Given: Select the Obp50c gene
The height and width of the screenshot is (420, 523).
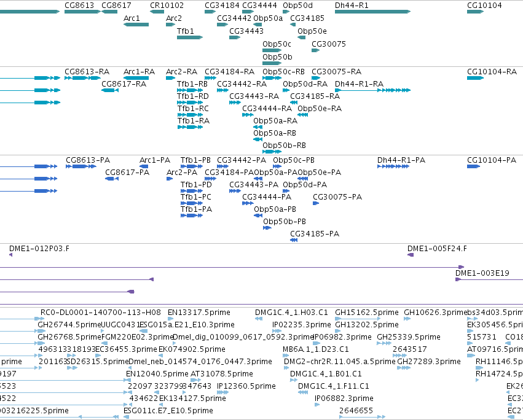Looking at the screenshot, I should click(x=272, y=50).
